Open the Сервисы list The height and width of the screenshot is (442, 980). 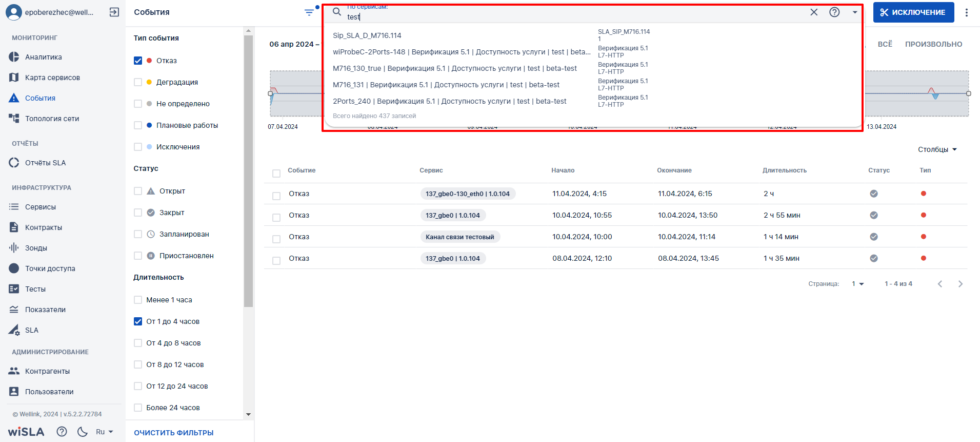point(32,207)
